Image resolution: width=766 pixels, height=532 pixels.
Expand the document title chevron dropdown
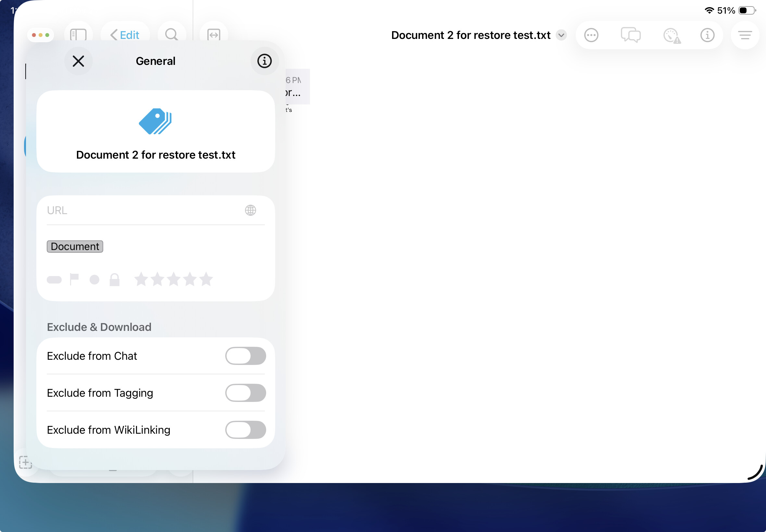point(561,35)
